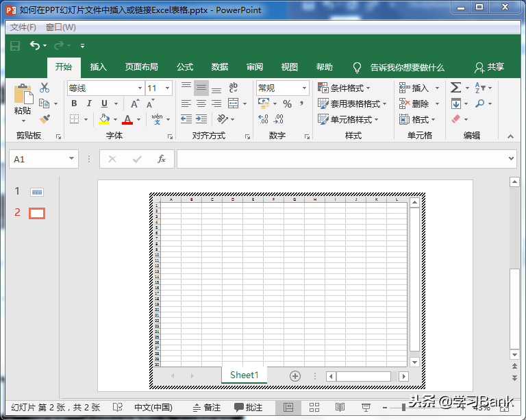This screenshot has height=420, width=526.
Task: Open the Name Box dropdown arrow
Action: coord(71,159)
